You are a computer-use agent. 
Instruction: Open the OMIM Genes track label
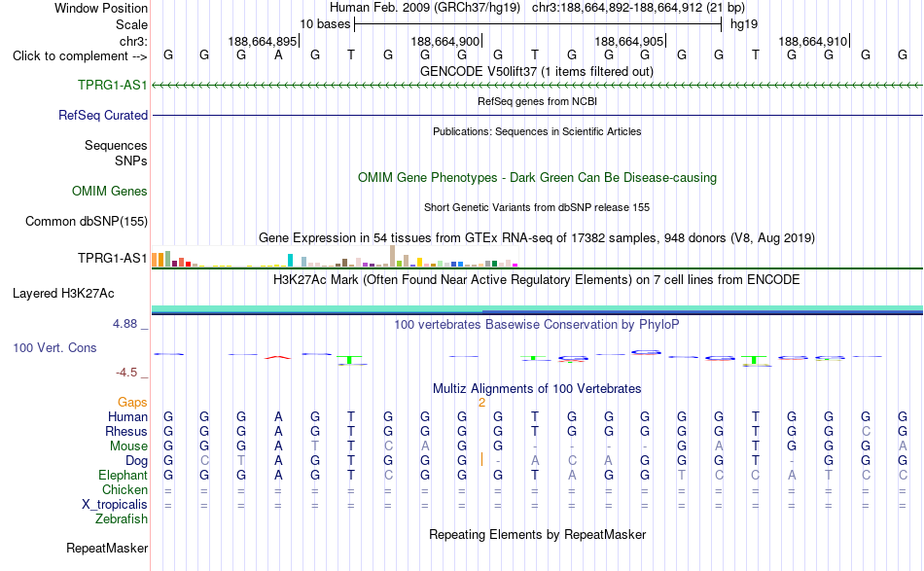coord(110,191)
